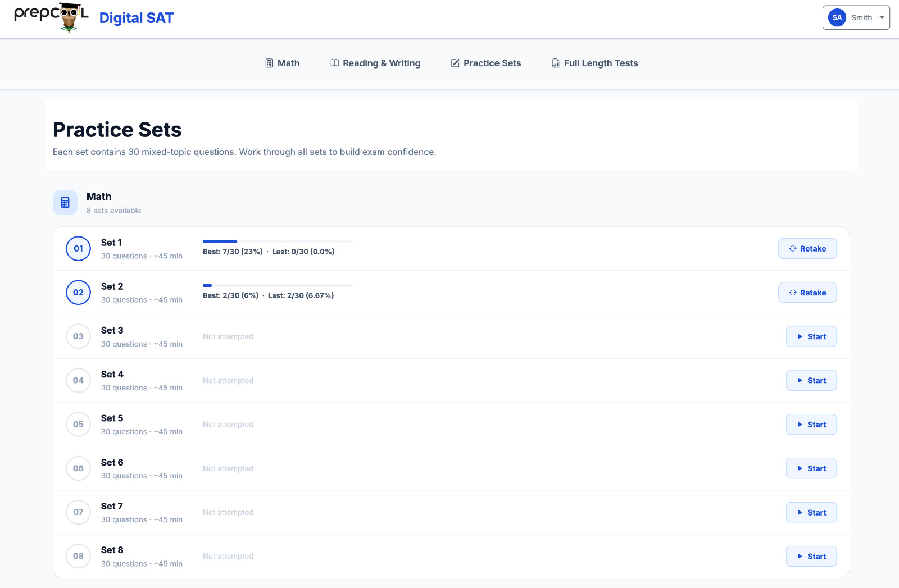The image size is (899, 588).
Task: Click the Digital SAT header link
Action: pyautogui.click(x=137, y=18)
